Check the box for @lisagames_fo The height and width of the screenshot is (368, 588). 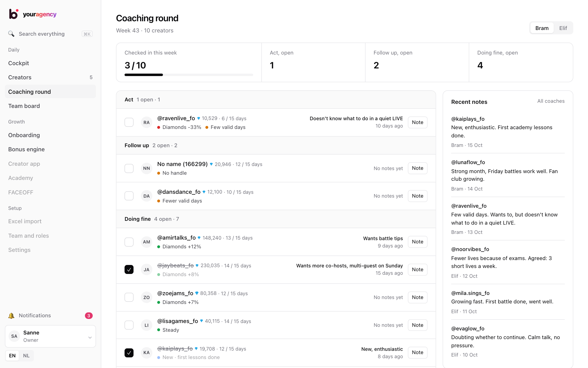(129, 325)
